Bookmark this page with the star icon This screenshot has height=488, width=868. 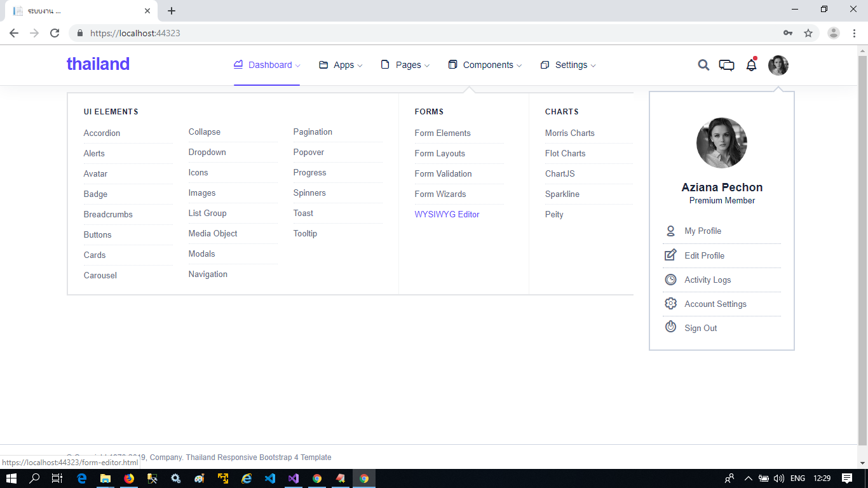tap(808, 33)
